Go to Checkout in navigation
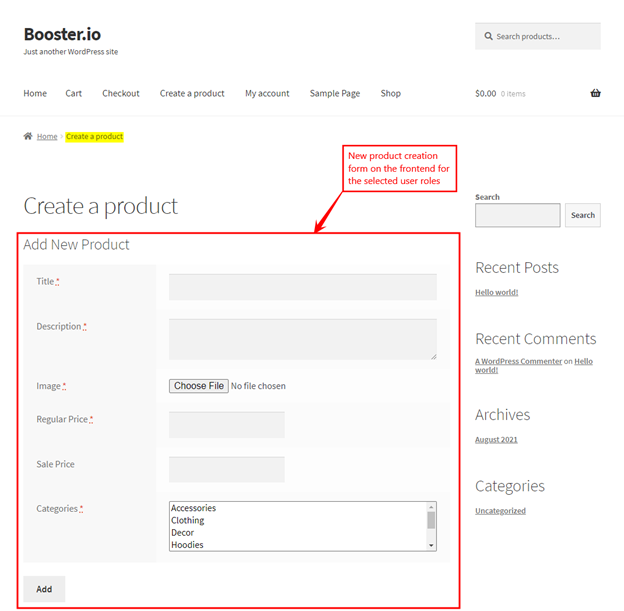Image resolution: width=624 pixels, height=611 pixels. click(x=121, y=93)
